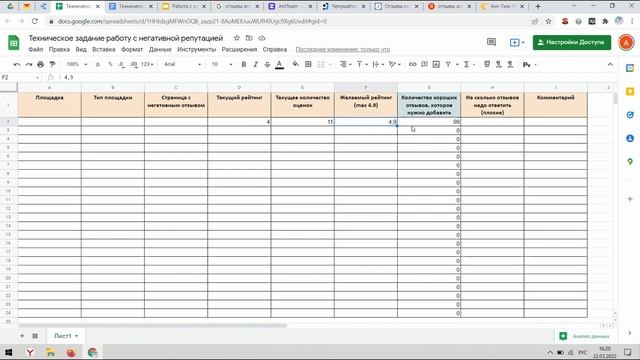
Task: Open more number formats 123 dropdown
Action: (x=147, y=64)
